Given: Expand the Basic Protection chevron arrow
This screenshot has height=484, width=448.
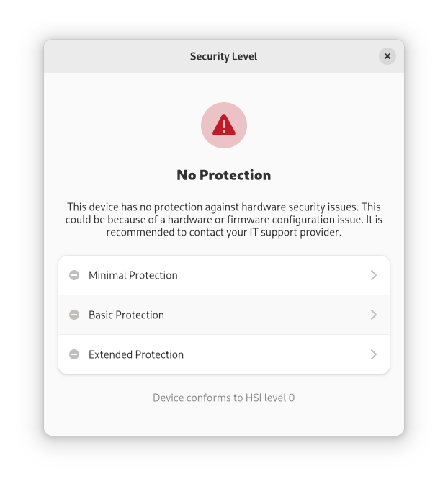Looking at the screenshot, I should click(x=374, y=315).
